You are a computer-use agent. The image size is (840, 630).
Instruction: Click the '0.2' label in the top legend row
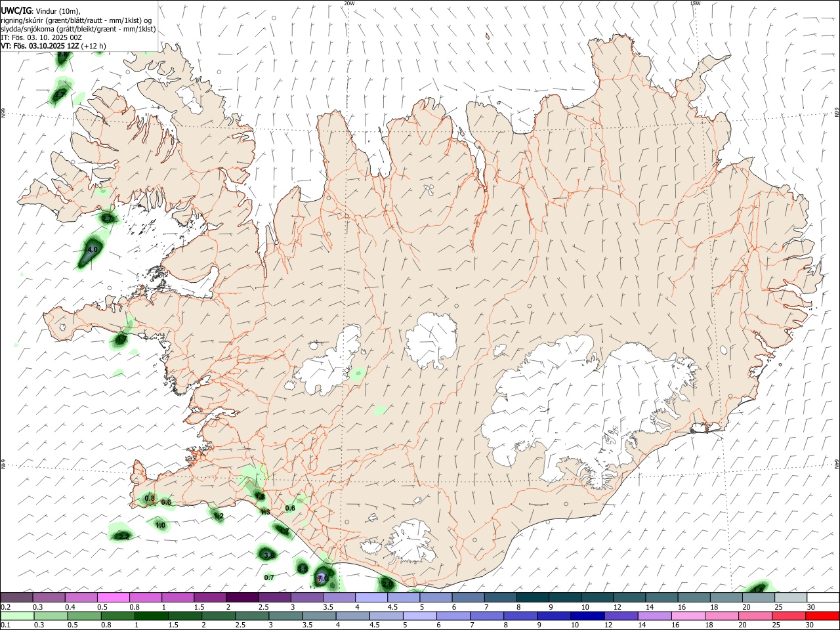6,607
